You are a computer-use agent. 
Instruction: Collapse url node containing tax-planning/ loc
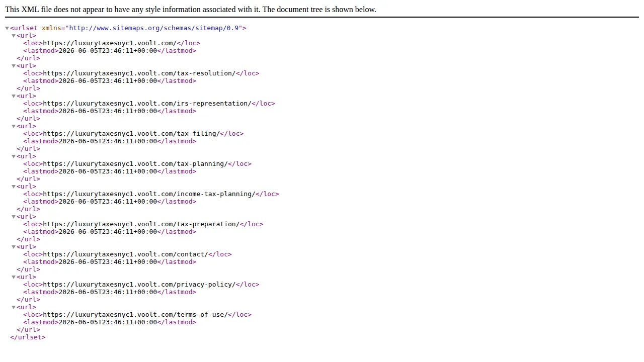[x=14, y=156]
